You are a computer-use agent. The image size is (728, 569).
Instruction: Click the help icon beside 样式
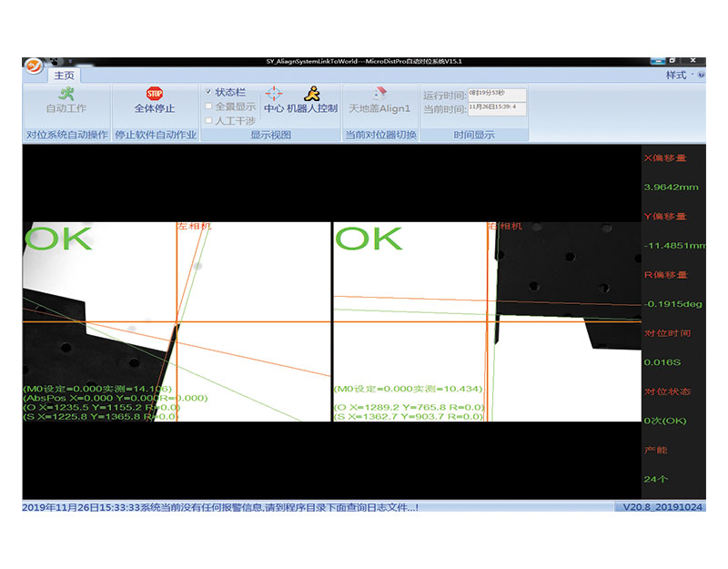(x=701, y=76)
